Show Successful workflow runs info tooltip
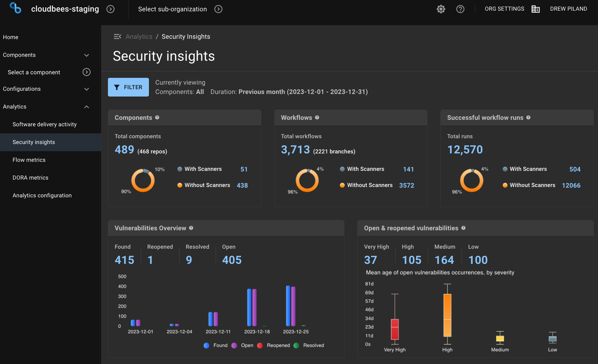Screen dimensions: 598x364 click(x=528, y=118)
